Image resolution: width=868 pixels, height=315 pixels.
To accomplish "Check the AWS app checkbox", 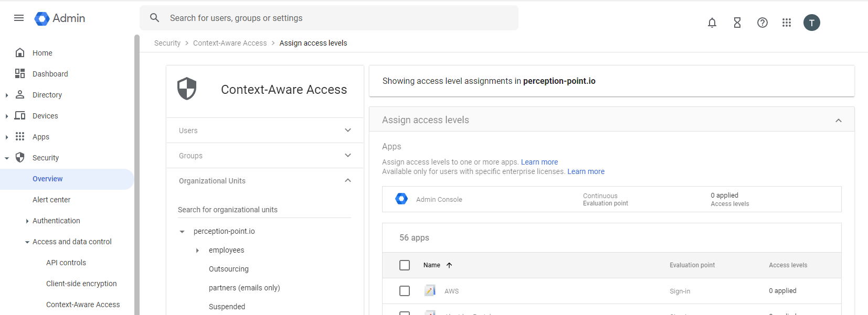I will point(405,291).
